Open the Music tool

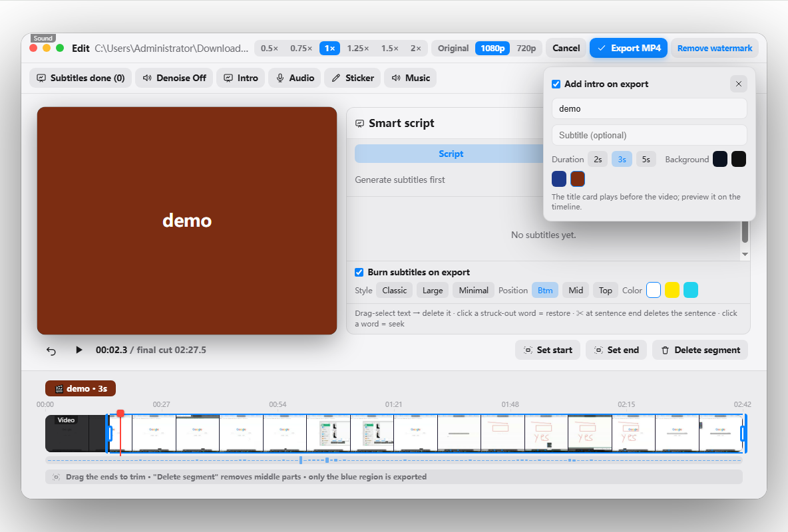411,78
